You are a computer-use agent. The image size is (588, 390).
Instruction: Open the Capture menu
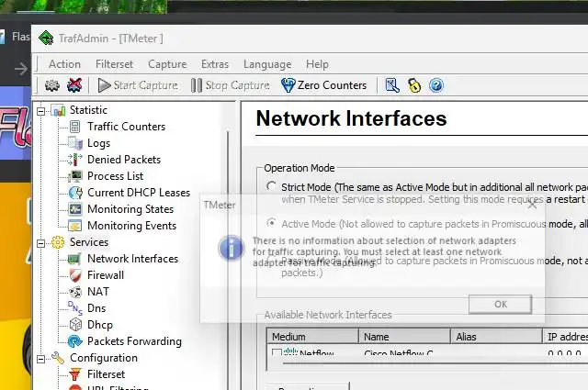click(167, 64)
